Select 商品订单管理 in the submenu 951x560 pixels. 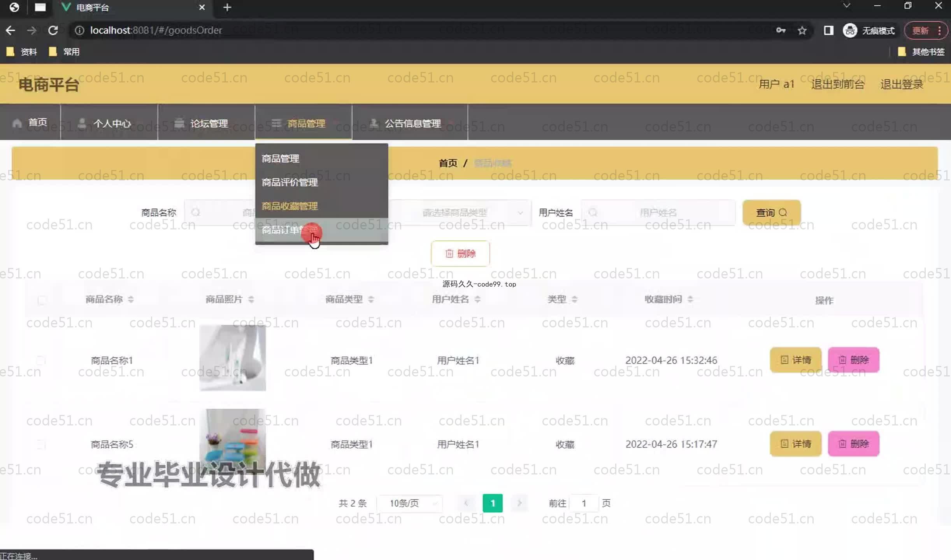point(321,230)
